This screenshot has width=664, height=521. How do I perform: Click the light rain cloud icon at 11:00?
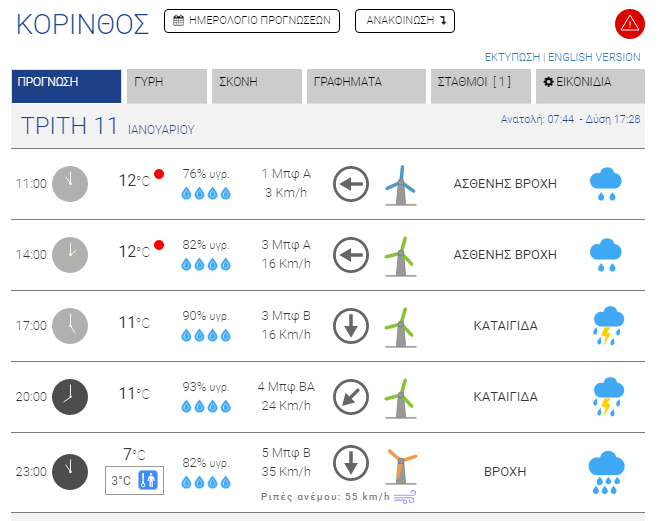pyautogui.click(x=605, y=184)
